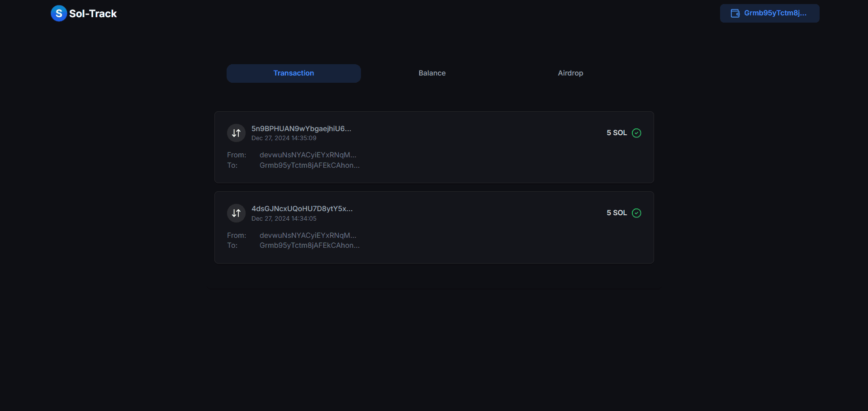Open transaction signature 5n9BPHUAN9wYbgaejhiU6
The width and height of the screenshot is (868, 411).
tap(301, 128)
